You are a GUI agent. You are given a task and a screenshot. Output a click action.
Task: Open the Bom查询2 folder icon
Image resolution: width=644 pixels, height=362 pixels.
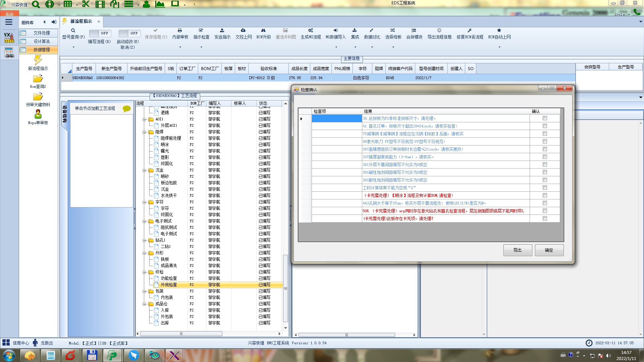38,79
